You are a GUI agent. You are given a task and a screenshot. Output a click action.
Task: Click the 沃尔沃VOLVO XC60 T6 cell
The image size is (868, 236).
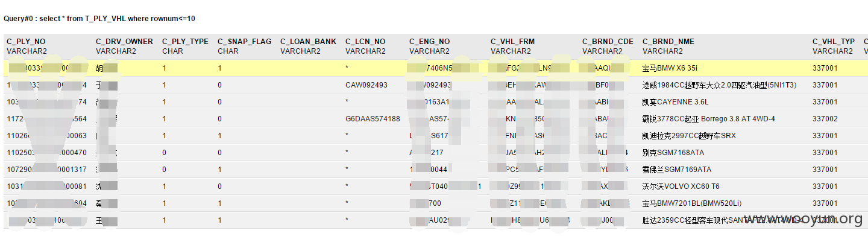tap(681, 187)
